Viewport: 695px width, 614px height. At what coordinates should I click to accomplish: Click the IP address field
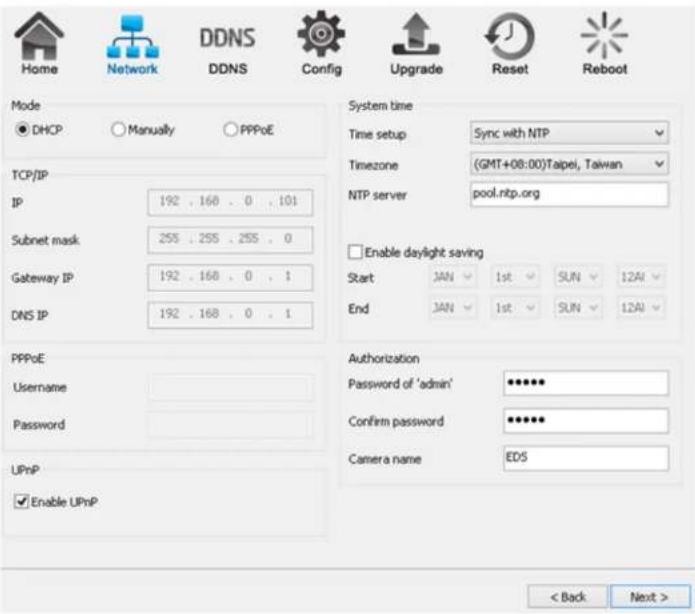tap(230, 203)
